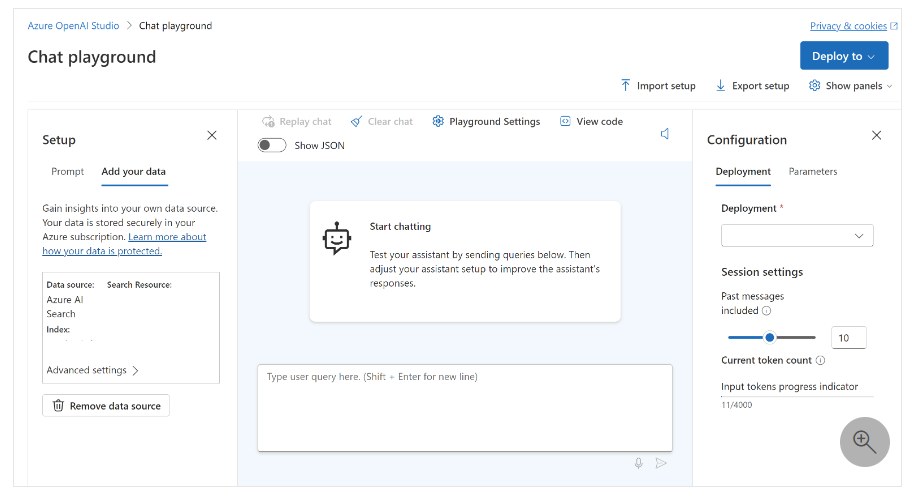The width and height of the screenshot is (912, 496).
Task: Click the Azure AI Search data source value
Action: pyautogui.click(x=65, y=306)
